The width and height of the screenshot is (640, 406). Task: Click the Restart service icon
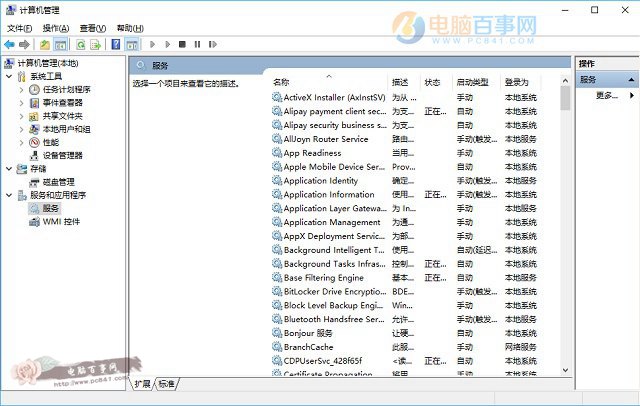[212, 44]
